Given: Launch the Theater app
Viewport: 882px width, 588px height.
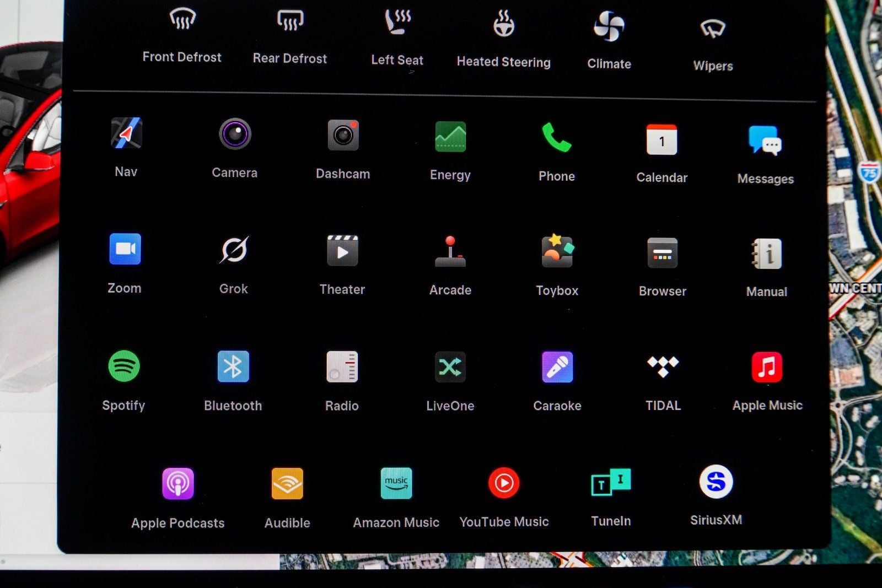Looking at the screenshot, I should 342,251.
